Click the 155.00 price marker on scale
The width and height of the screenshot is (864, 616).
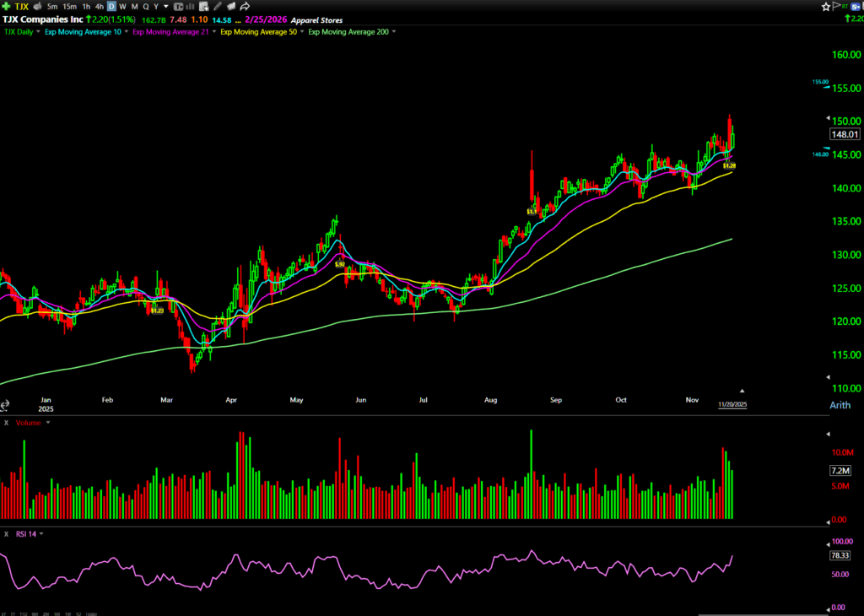click(x=820, y=82)
